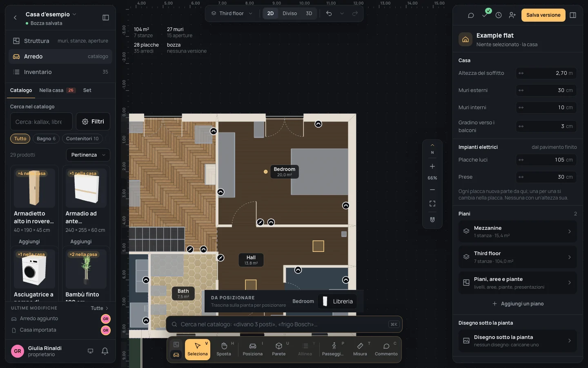The height and width of the screenshot is (368, 588).
Task: Switch view to 3D mode
Action: pyautogui.click(x=309, y=13)
